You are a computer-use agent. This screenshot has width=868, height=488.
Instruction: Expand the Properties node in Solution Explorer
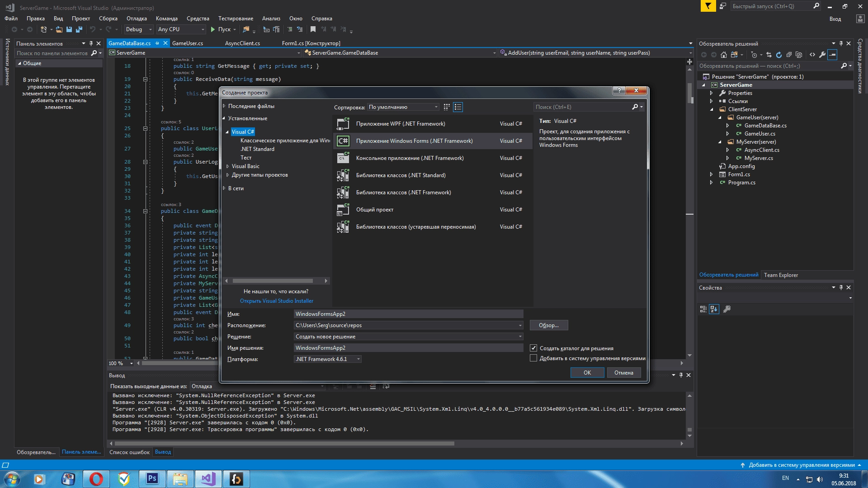[712, 93]
